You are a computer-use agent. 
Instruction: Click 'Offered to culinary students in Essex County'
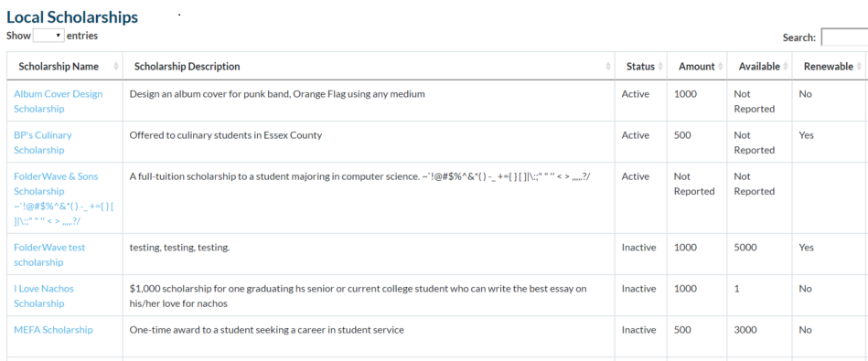pos(225,135)
